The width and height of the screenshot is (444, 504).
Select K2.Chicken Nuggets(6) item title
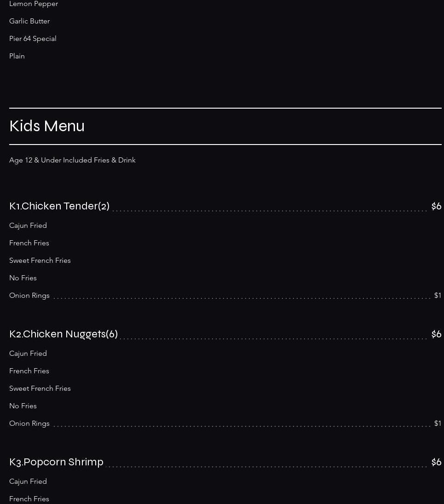tap(63, 334)
